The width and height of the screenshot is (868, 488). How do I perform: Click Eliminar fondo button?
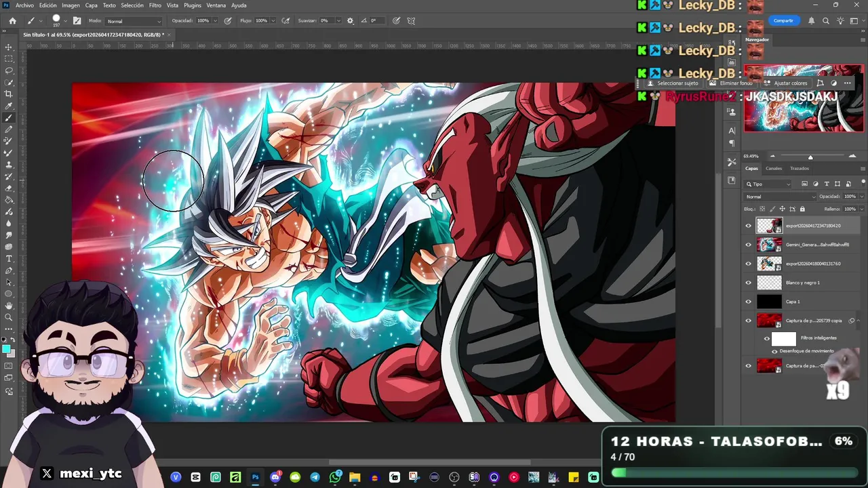point(731,83)
